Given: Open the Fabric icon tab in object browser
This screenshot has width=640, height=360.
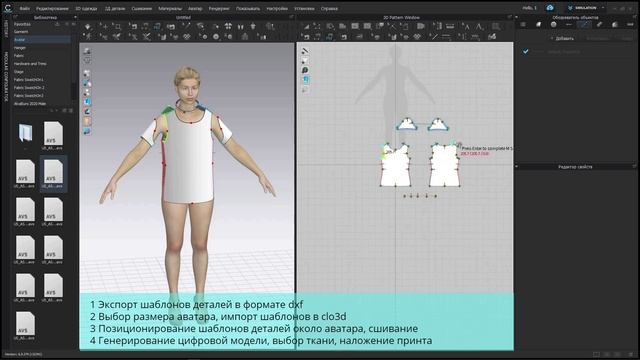Looking at the screenshot, I should click(538, 24).
